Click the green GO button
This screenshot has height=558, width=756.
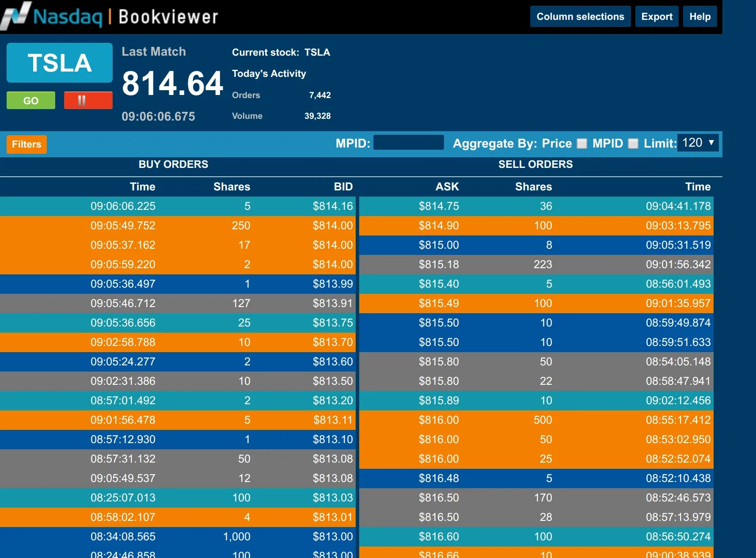tap(31, 100)
